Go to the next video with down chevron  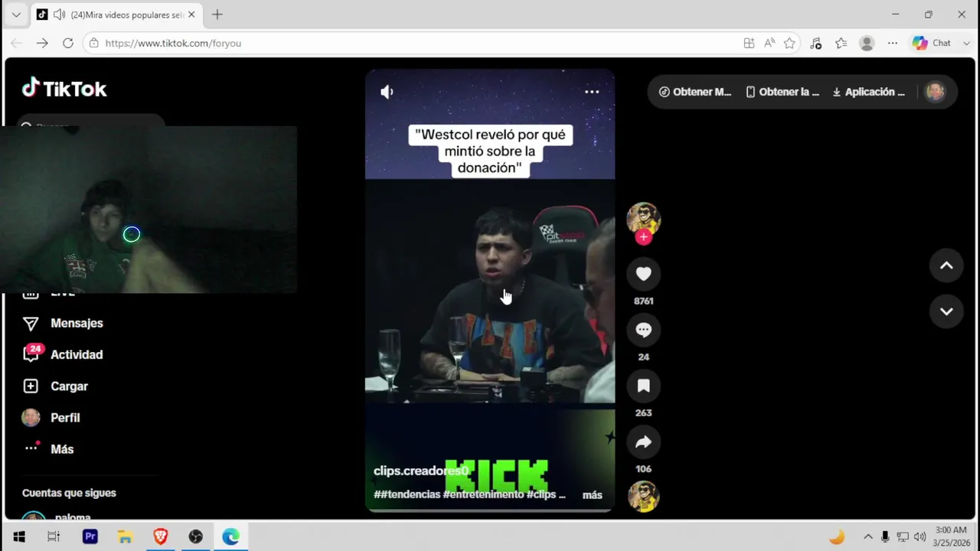tap(946, 311)
